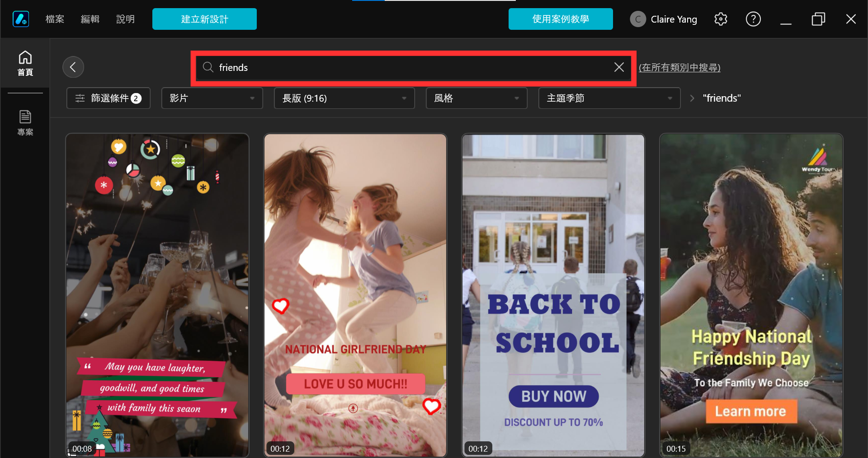Expand the 長版 (9:16) dropdown

344,98
